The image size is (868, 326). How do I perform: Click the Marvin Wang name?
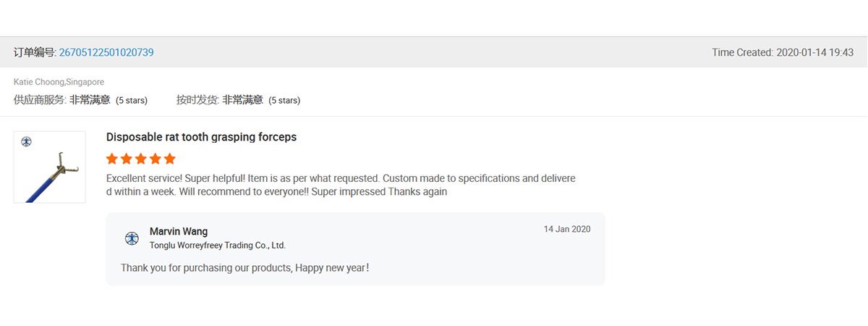179,231
